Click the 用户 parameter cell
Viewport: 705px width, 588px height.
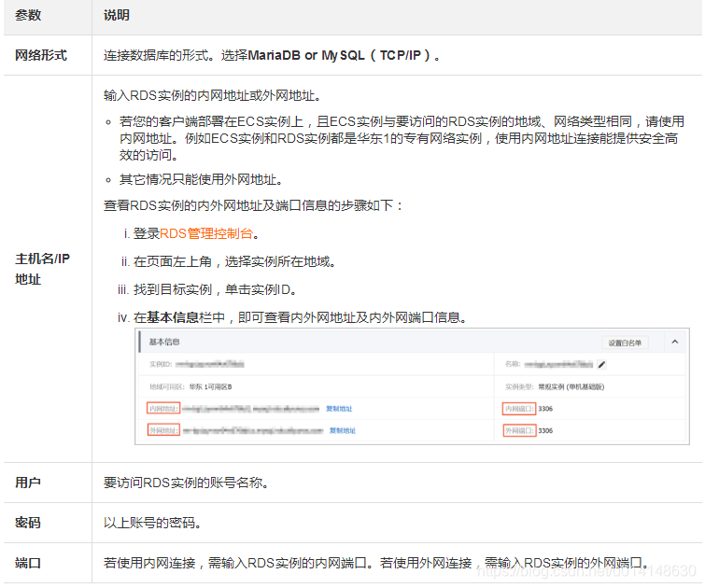(x=48, y=483)
